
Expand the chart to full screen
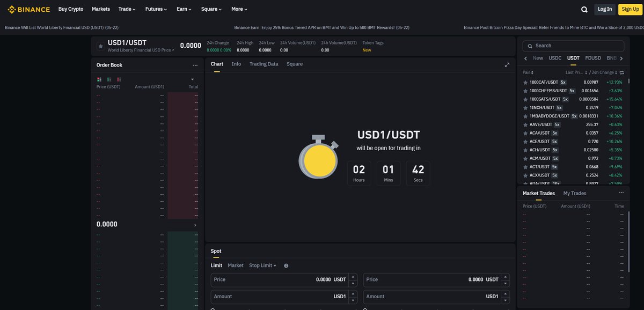point(507,64)
